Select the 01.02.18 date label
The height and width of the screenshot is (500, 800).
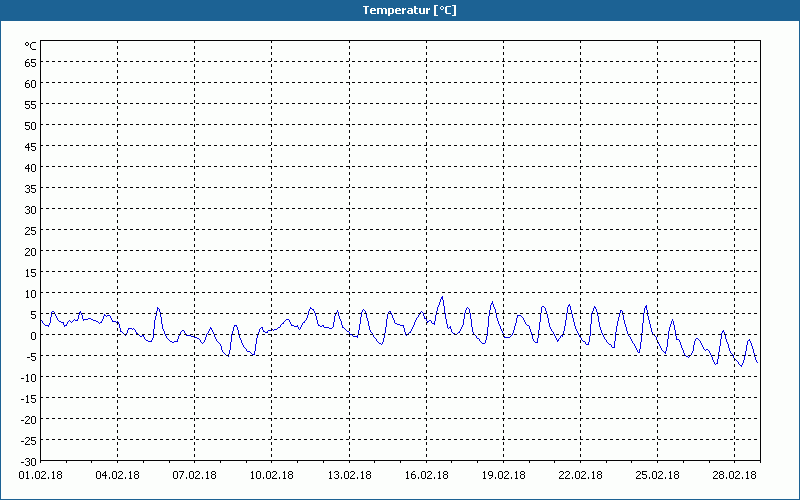point(40,476)
